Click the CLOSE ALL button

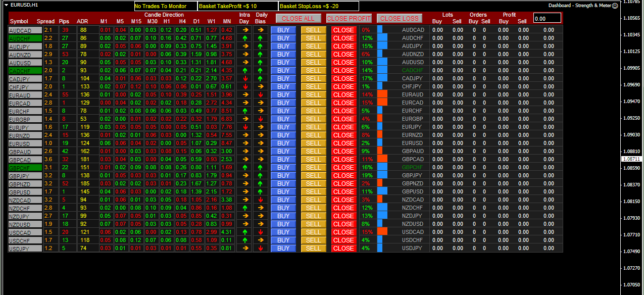pos(298,18)
